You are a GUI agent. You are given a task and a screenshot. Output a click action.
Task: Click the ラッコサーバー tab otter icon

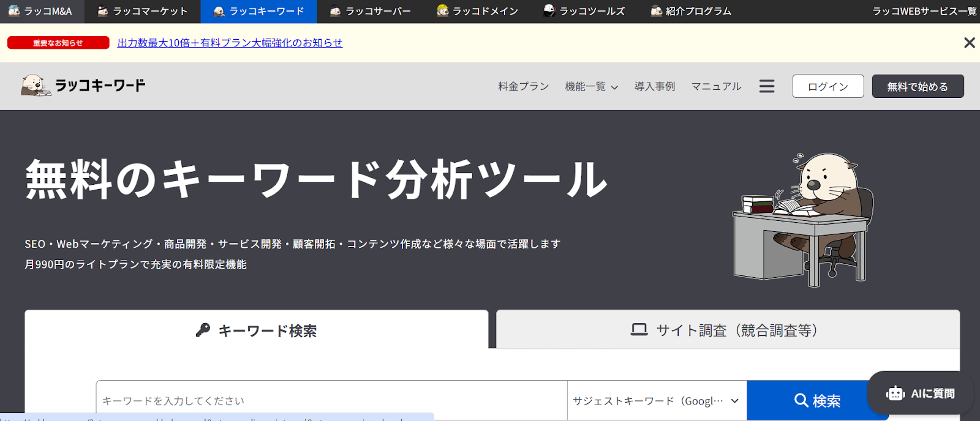[x=335, y=11]
